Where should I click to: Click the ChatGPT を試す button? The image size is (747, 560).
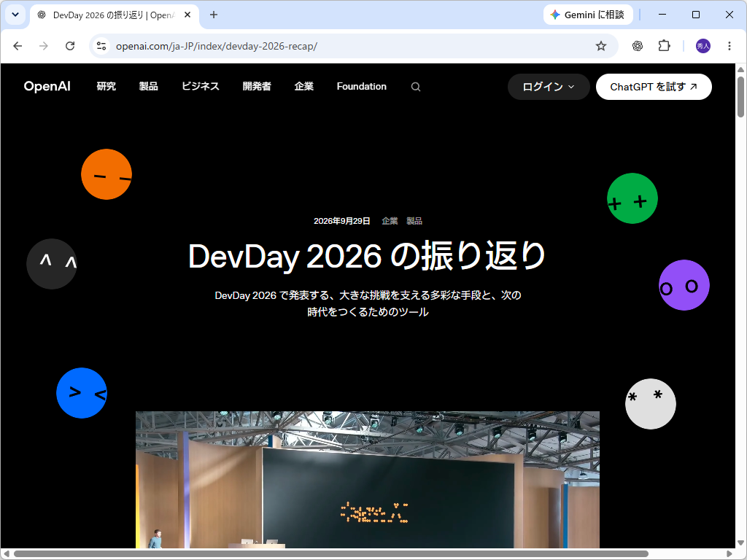[654, 87]
